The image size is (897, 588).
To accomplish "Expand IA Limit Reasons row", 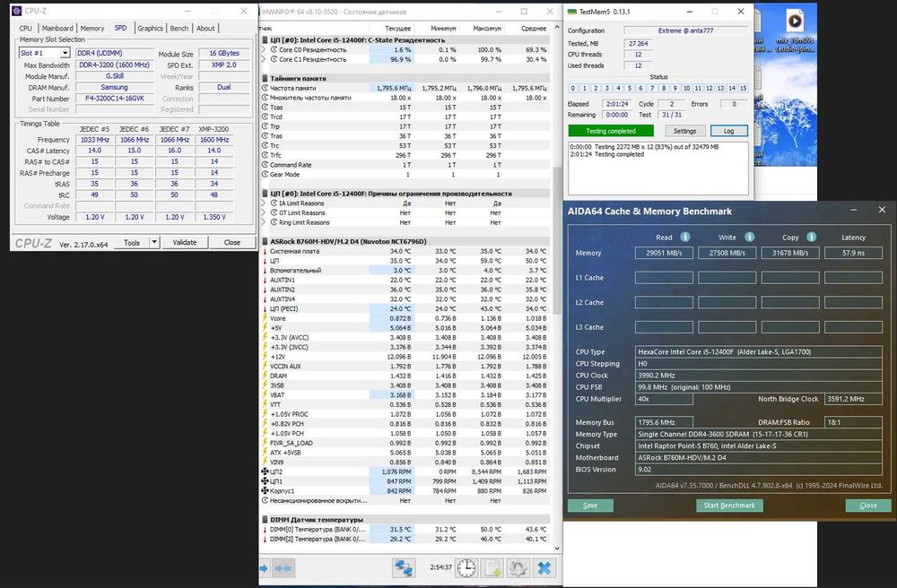I will click(x=264, y=203).
